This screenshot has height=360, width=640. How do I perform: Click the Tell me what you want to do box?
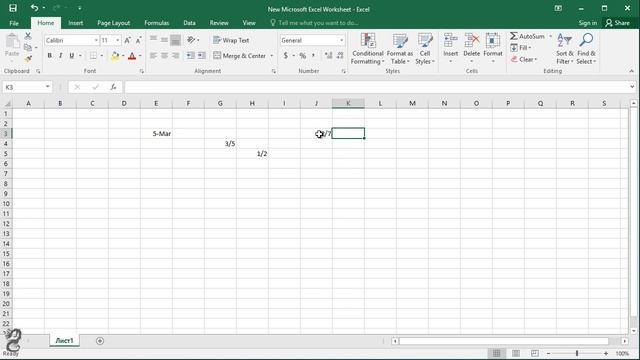[x=314, y=23]
